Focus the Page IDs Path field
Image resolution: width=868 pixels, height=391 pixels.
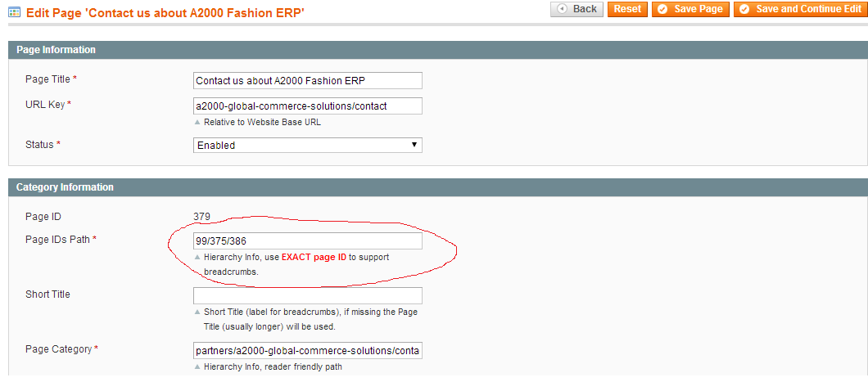[x=308, y=241]
